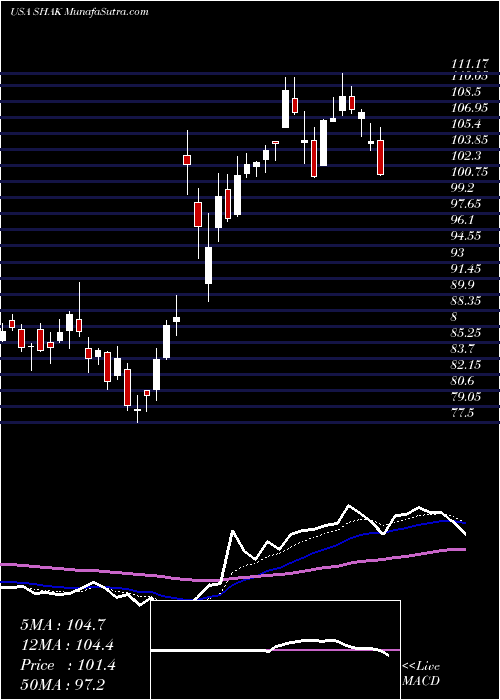Viewport: 500px width, 700px height.
Task: Click the 102.3 price axis label
Action: pos(465,156)
